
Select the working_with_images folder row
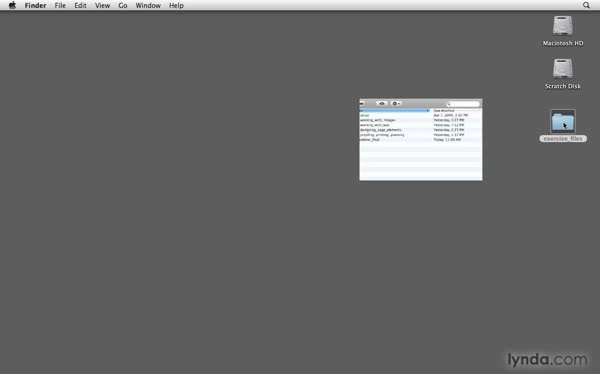(x=421, y=120)
